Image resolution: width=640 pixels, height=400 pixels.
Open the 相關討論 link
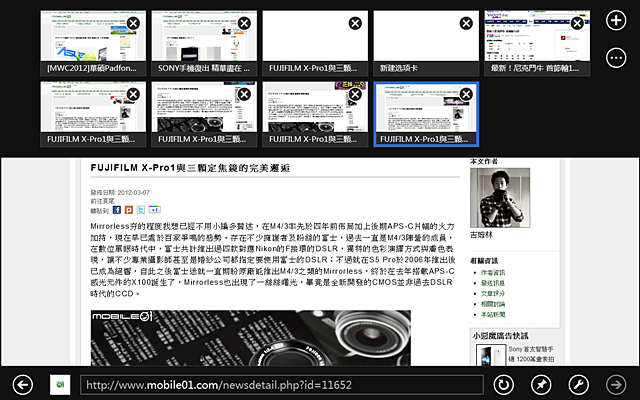point(493,304)
